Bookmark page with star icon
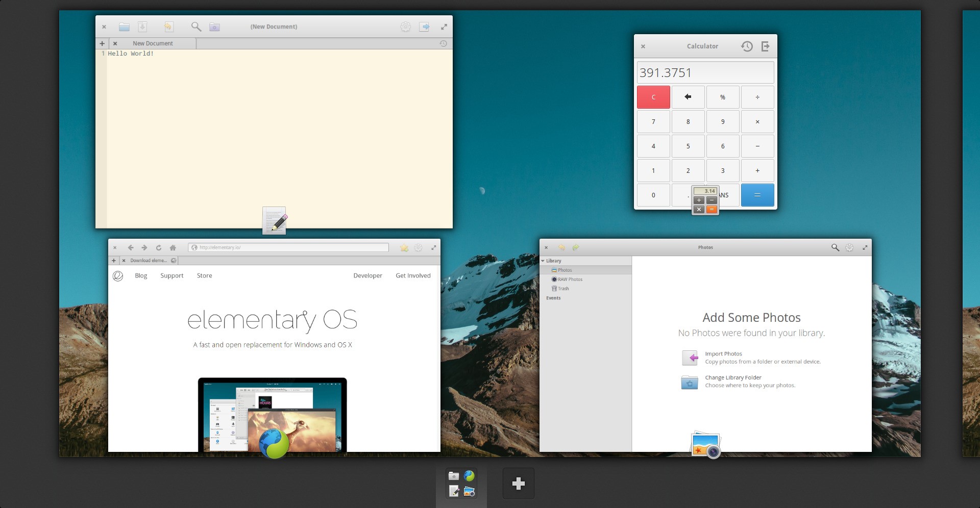 click(x=404, y=248)
